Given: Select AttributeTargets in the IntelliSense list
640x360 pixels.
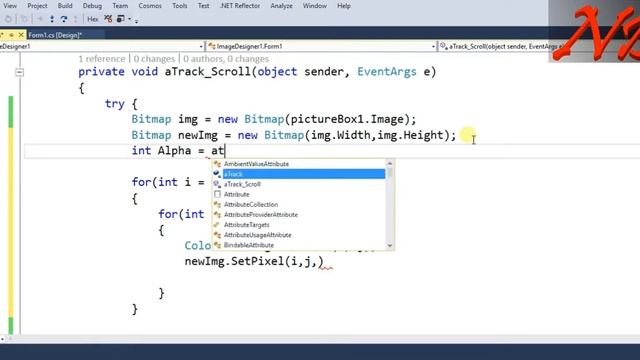Looking at the screenshot, I should [304, 225].
